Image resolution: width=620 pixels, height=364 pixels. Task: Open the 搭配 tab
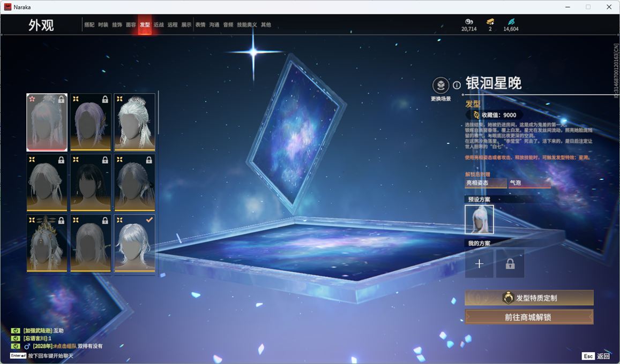89,25
